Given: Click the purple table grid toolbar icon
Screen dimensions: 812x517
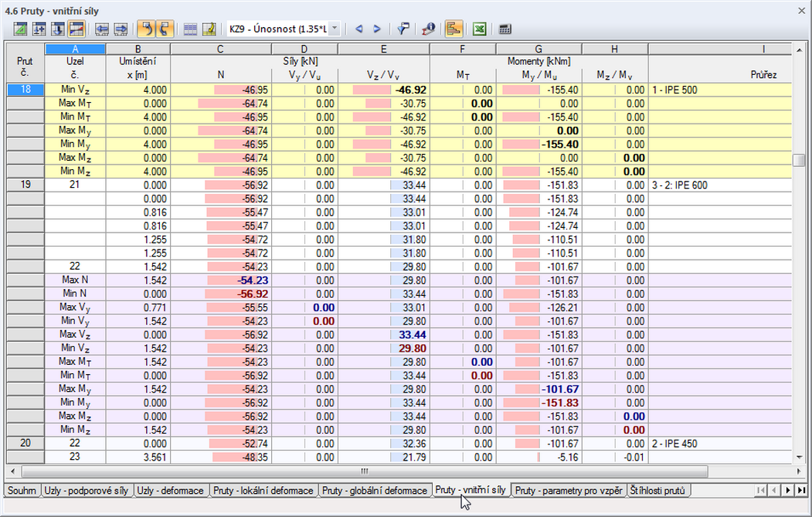Looking at the screenshot, I should [x=191, y=29].
